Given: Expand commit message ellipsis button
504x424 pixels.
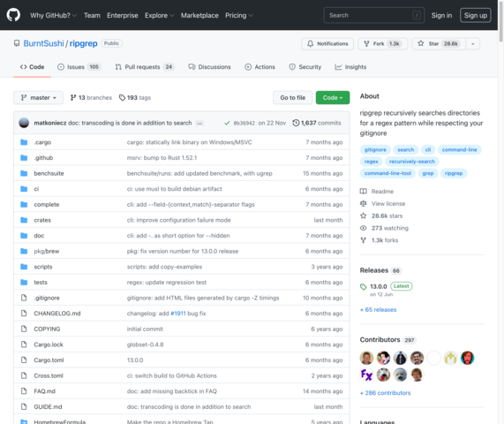Looking at the screenshot, I should [x=199, y=123].
